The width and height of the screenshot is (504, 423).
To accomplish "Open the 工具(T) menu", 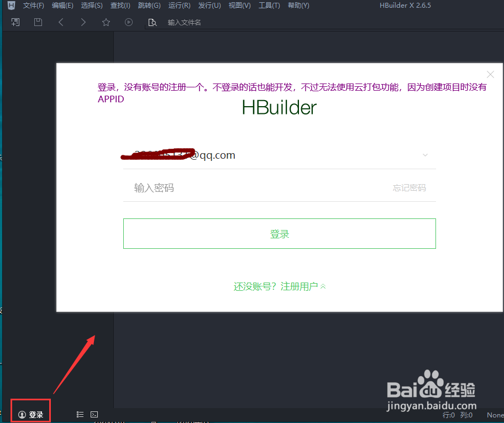I will (x=269, y=6).
